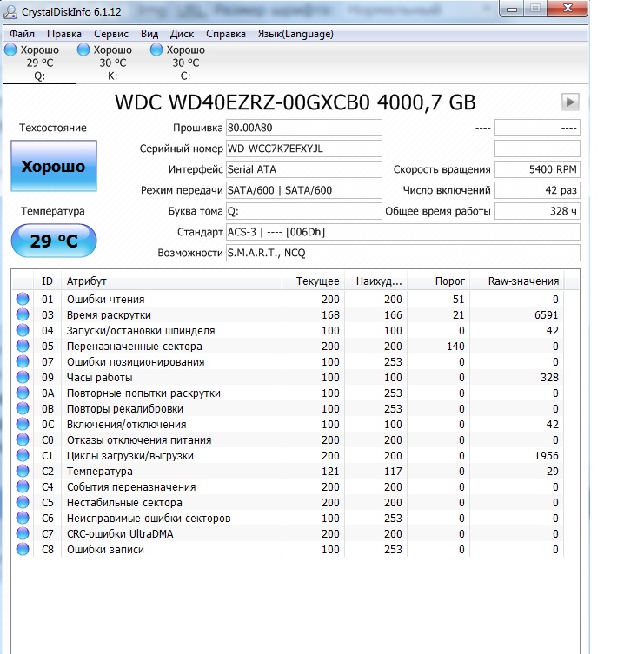Click the CrystalDiskInfo title bar icon
This screenshot has width=644, height=654.
pyautogui.click(x=10, y=11)
